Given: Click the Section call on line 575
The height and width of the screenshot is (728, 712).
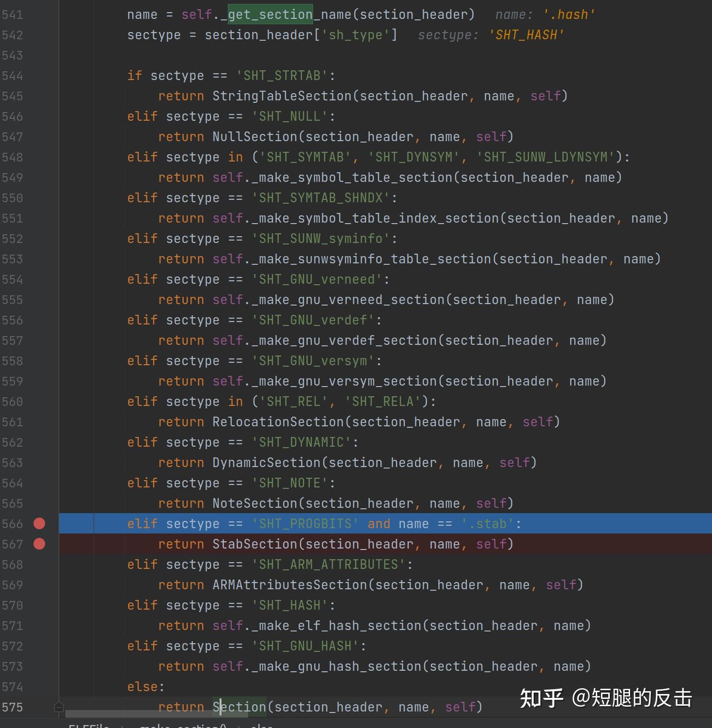Looking at the screenshot, I should [x=239, y=707].
